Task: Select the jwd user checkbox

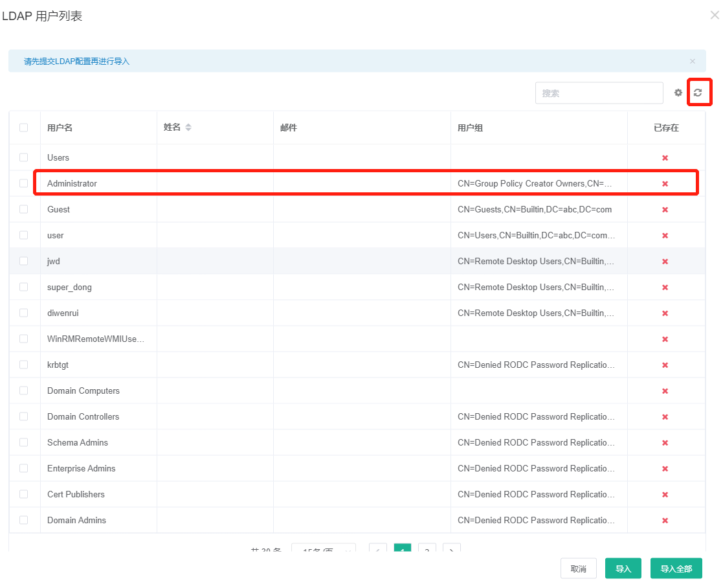Action: (x=24, y=261)
